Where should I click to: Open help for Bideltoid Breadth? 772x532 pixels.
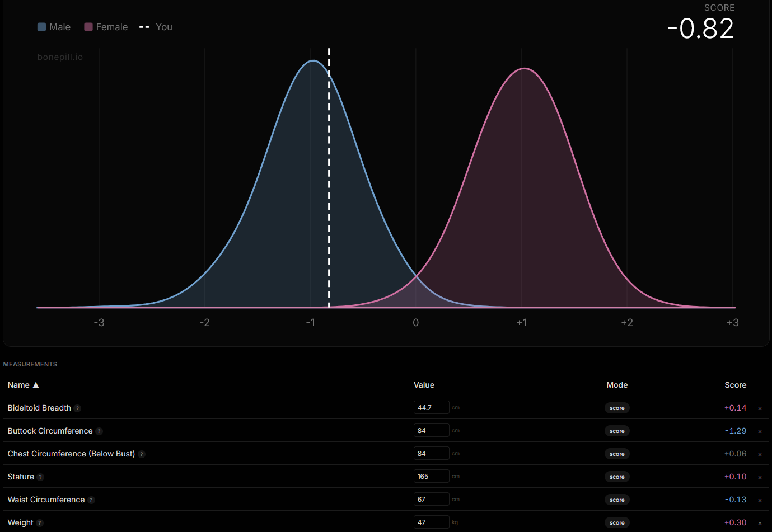click(x=77, y=408)
